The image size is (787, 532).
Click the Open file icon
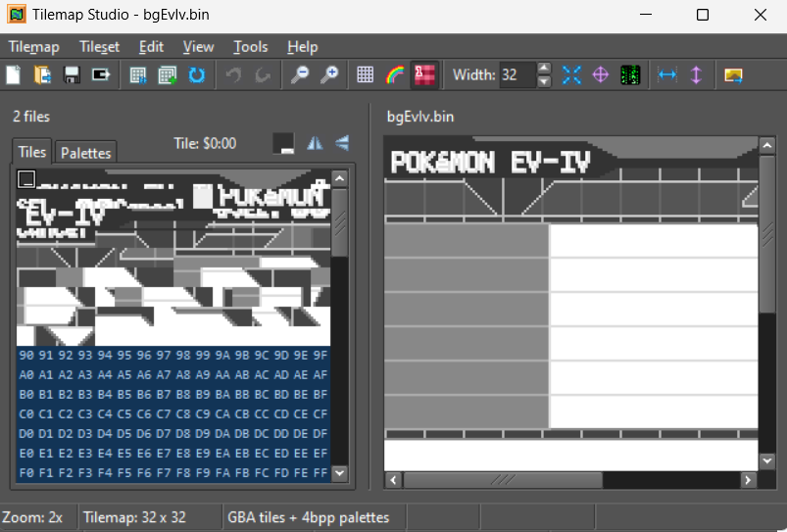43,74
